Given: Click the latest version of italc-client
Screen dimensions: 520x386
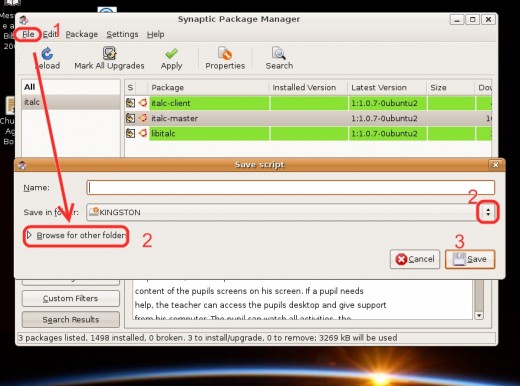Looking at the screenshot, I should [x=384, y=103].
